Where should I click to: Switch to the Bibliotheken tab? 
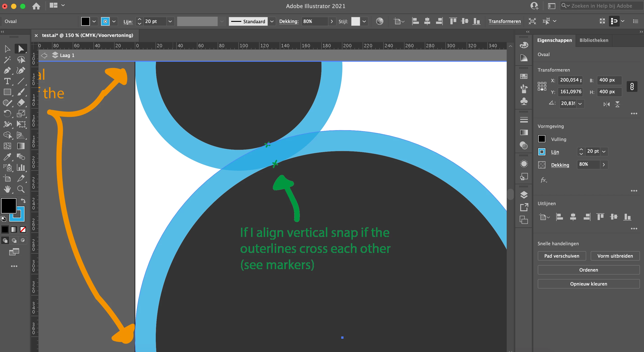click(x=594, y=40)
